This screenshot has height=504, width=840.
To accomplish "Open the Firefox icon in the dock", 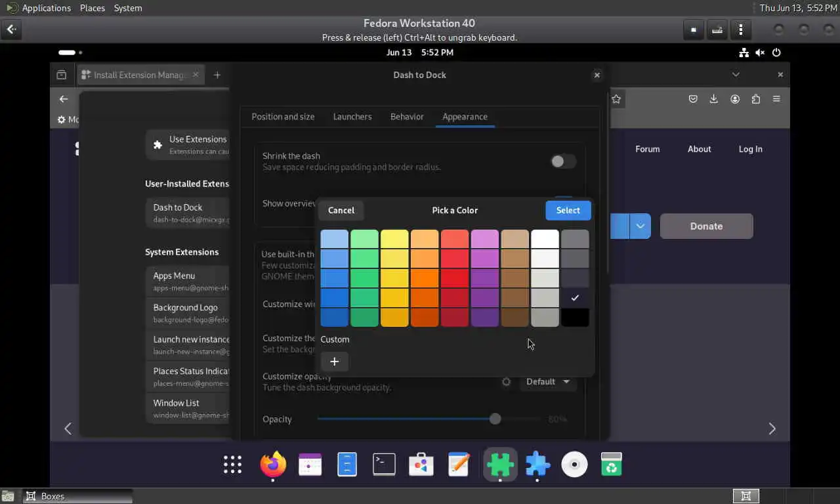I will pyautogui.click(x=273, y=465).
